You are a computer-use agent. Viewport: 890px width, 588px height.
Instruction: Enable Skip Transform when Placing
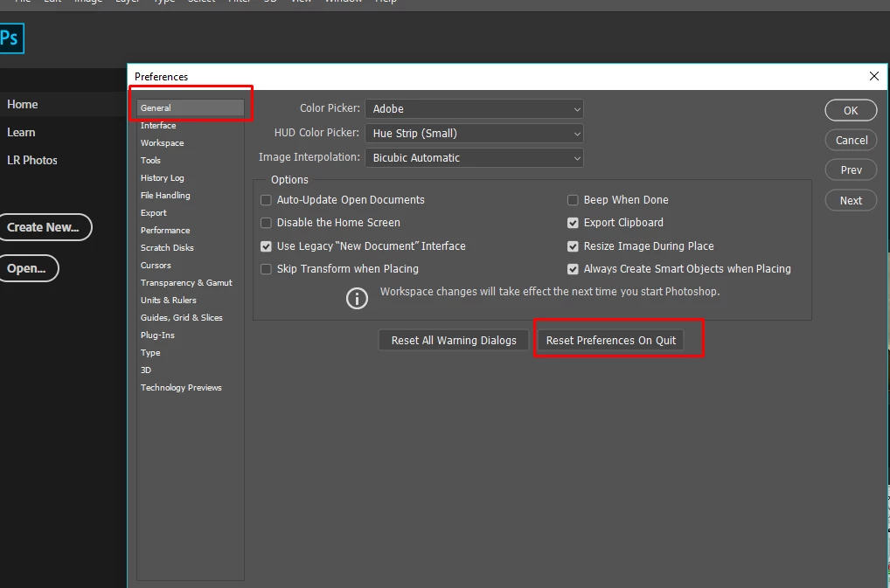pos(266,269)
